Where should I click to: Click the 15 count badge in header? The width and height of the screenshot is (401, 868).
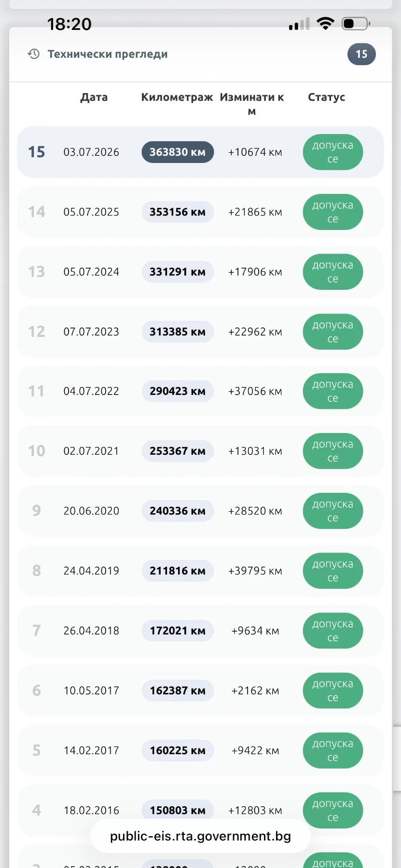[x=361, y=54]
